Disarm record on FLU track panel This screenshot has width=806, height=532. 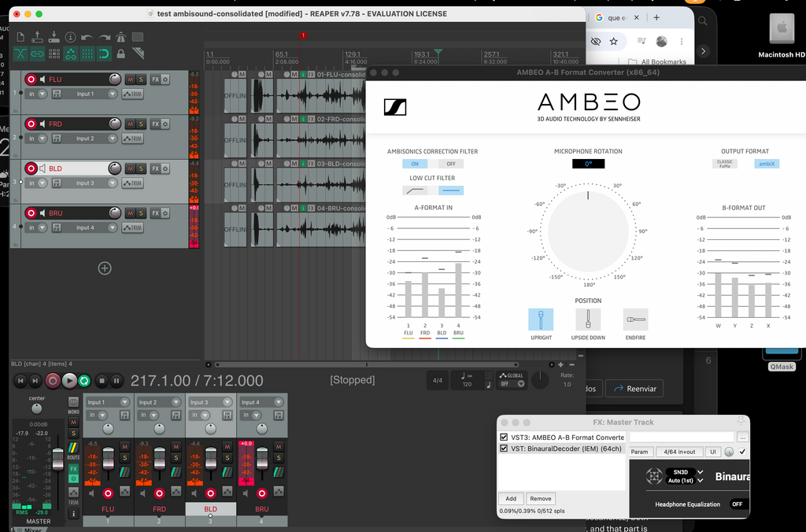31,79
